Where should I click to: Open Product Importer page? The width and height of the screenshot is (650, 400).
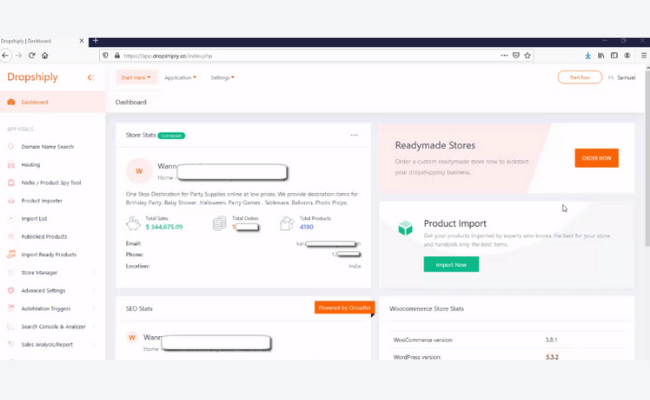coord(42,201)
